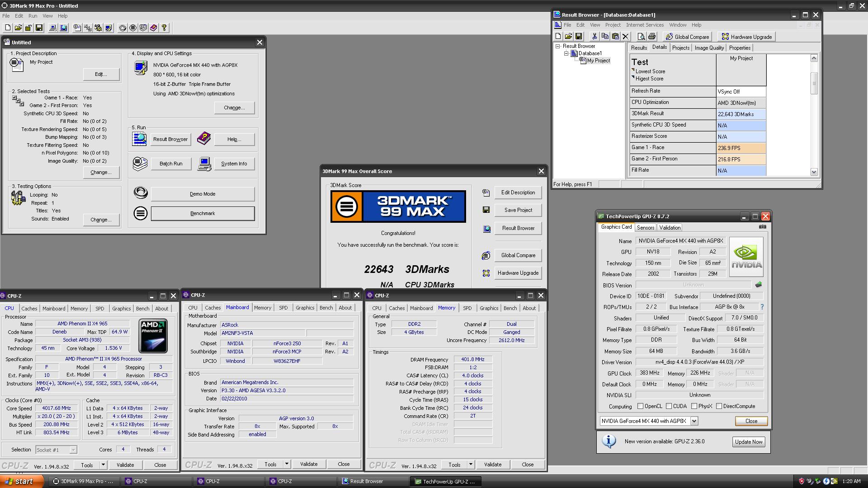Click the System Info computer icon in 3DMark toolbar
This screenshot has width=868, height=488.
click(x=53, y=28)
